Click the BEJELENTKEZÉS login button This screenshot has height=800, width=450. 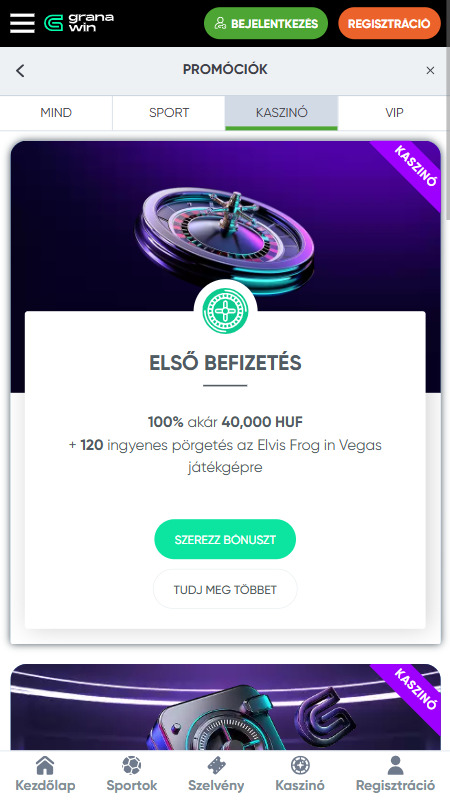pyautogui.click(x=266, y=23)
